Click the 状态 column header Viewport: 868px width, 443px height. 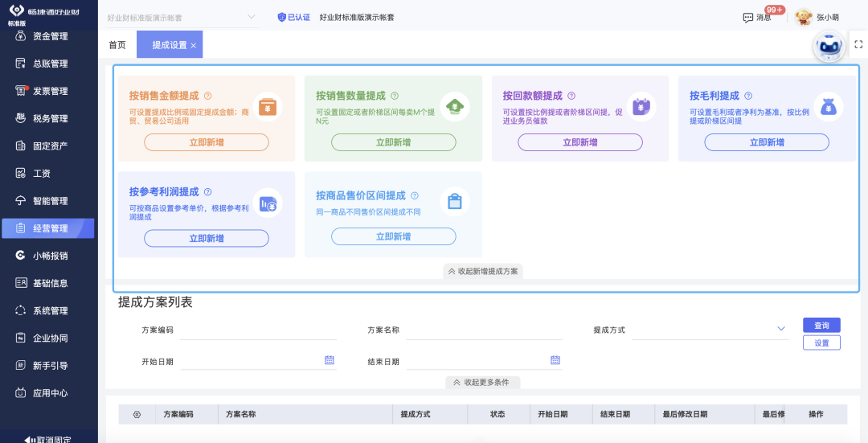[497, 414]
